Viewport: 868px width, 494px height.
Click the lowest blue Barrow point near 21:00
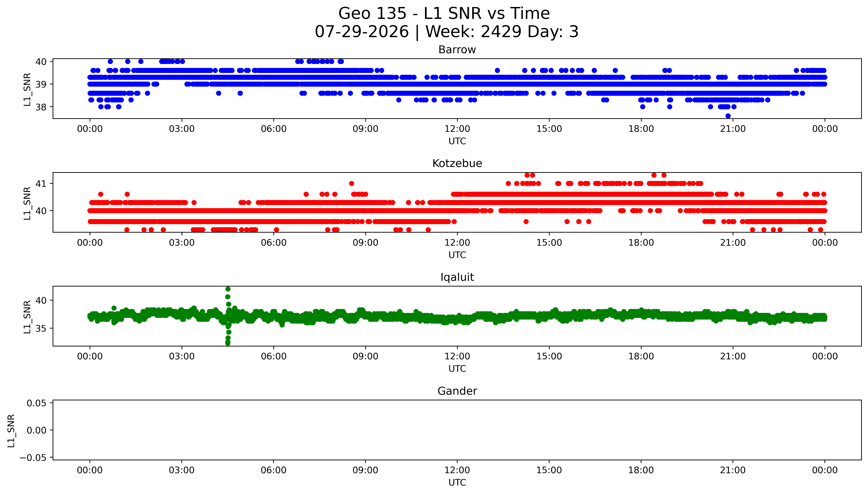(728, 116)
